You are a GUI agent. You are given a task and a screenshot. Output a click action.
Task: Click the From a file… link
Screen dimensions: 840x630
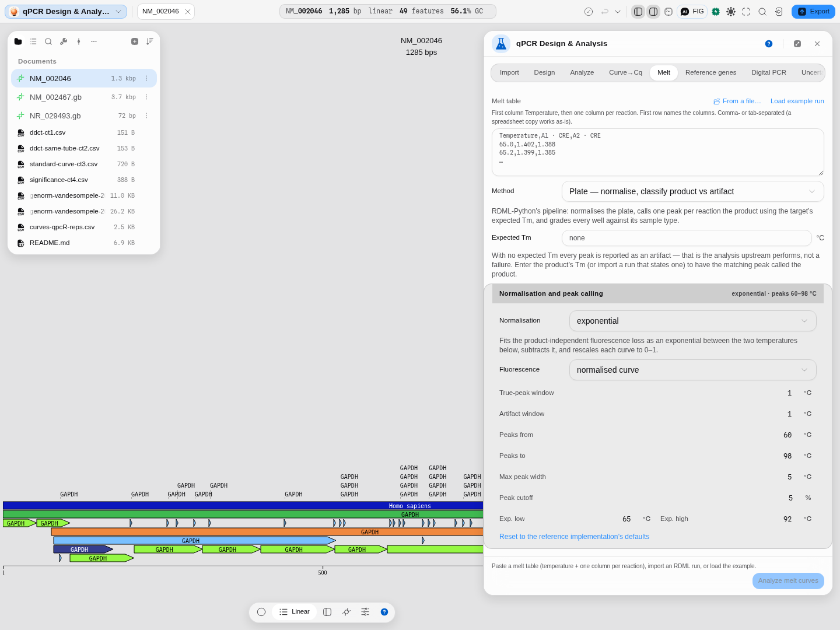[737, 101]
